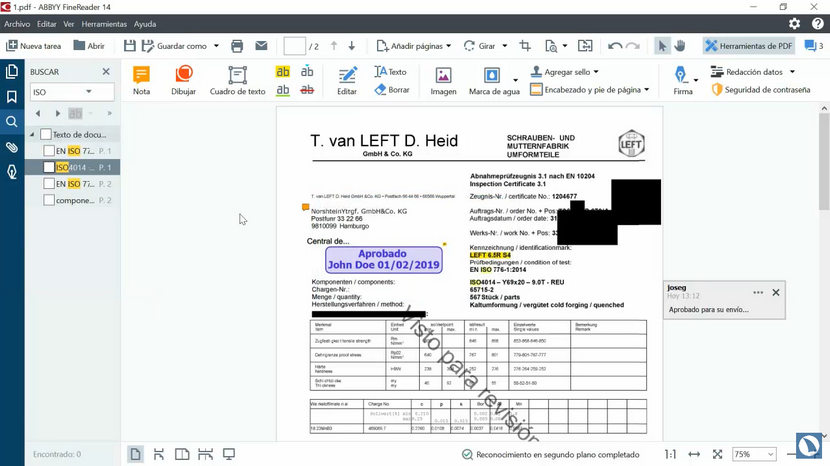
Task: Insert an Imagen
Action: point(443,80)
